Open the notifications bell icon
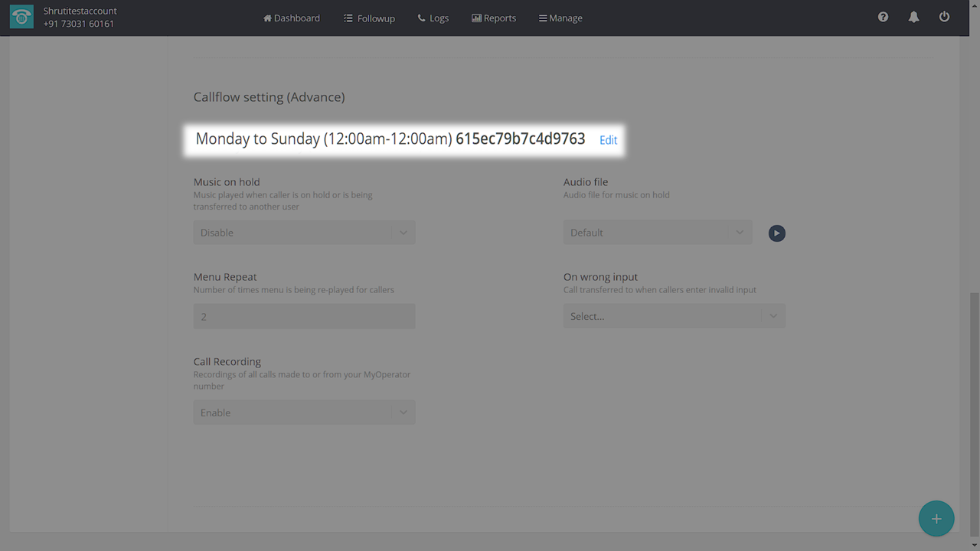Image resolution: width=980 pixels, height=551 pixels. [x=913, y=17]
